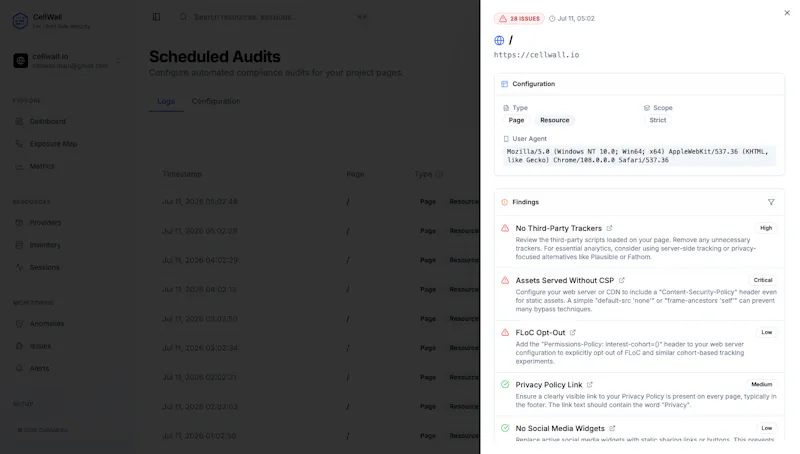Image resolution: width=800 pixels, height=454 pixels.
Task: Select the Jul 11, 2026 03:02:34 log row
Action: pyautogui.click(x=315, y=348)
